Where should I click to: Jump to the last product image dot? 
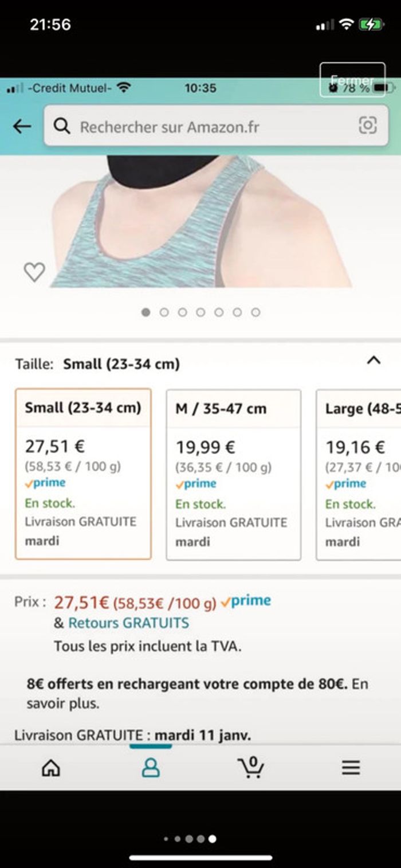(x=255, y=312)
